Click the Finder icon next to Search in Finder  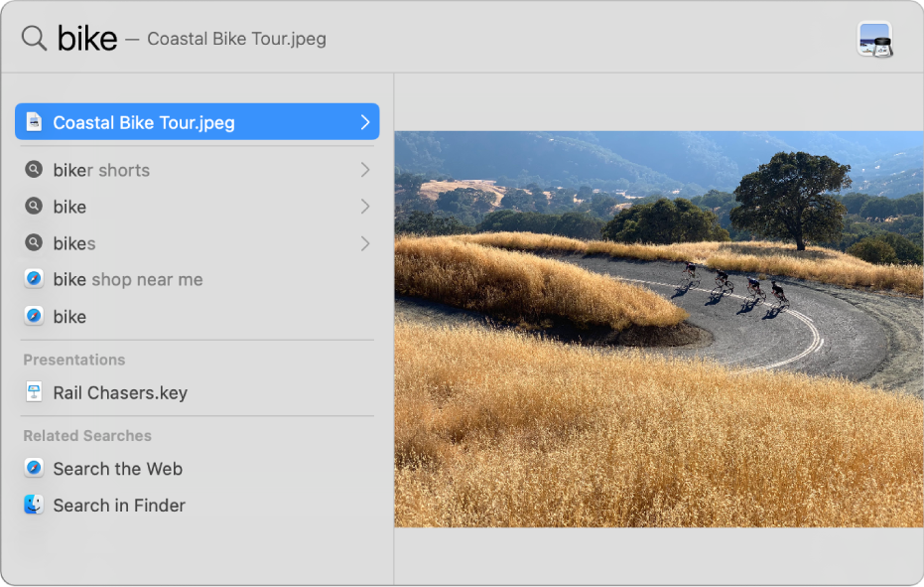pyautogui.click(x=34, y=505)
